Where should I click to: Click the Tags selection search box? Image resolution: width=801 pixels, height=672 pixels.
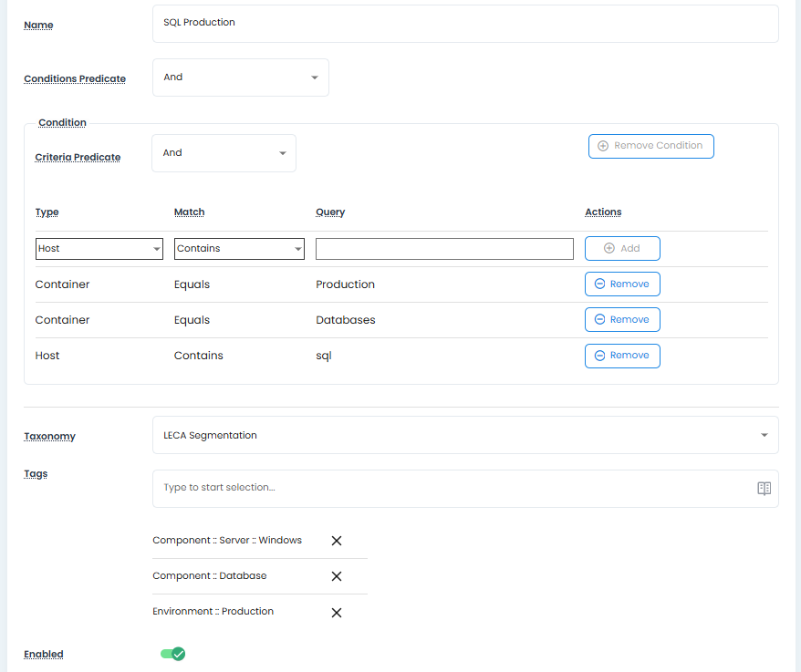click(x=452, y=488)
